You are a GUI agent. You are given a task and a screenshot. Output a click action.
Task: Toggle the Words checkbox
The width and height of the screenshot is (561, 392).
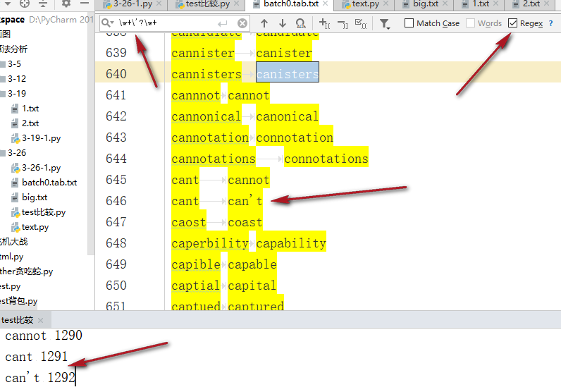[471, 23]
